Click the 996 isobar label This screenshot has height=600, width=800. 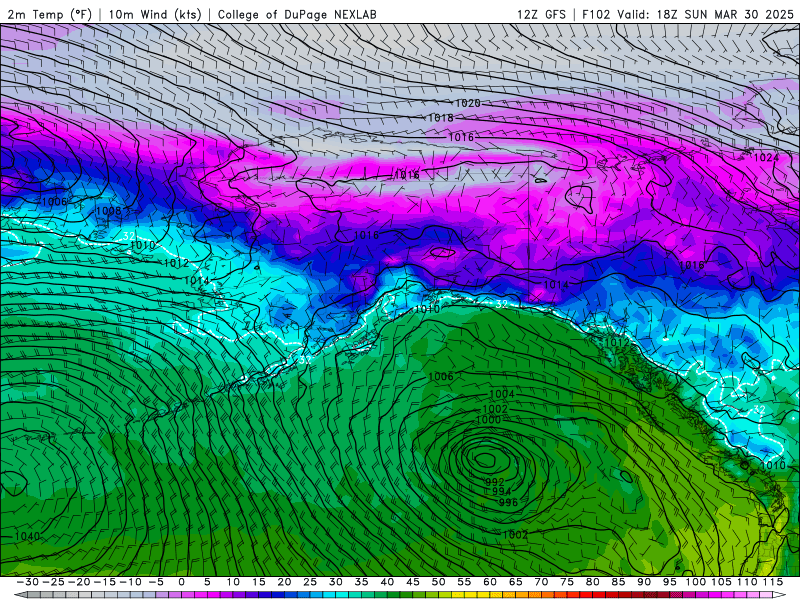(508, 502)
